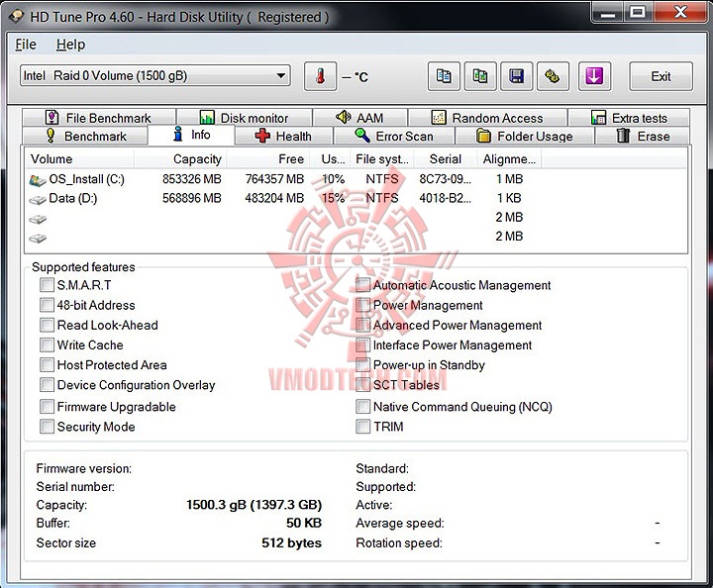Click the 1 KB alignment value
Screen dimensions: 713x588
(x=509, y=198)
